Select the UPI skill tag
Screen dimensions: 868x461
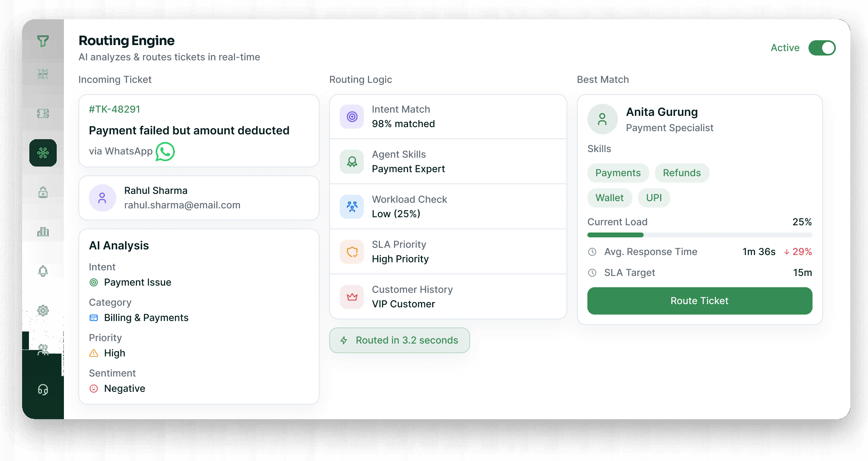pos(654,198)
